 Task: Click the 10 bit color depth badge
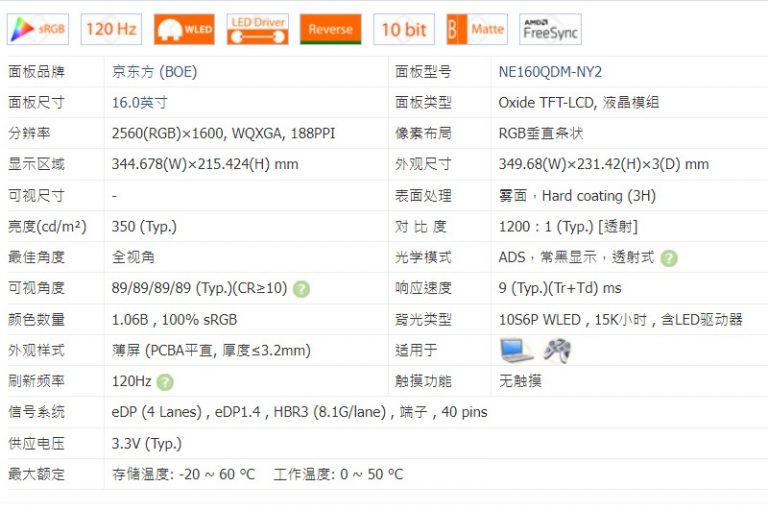[404, 29]
